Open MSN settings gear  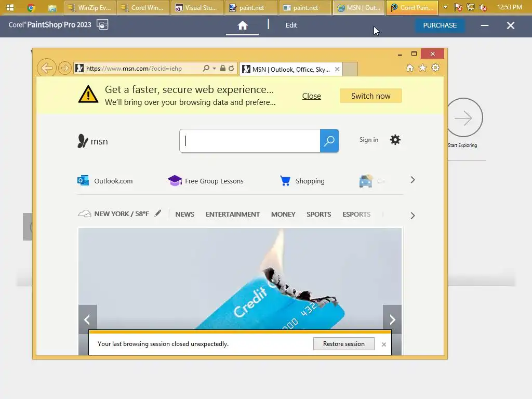coord(395,140)
